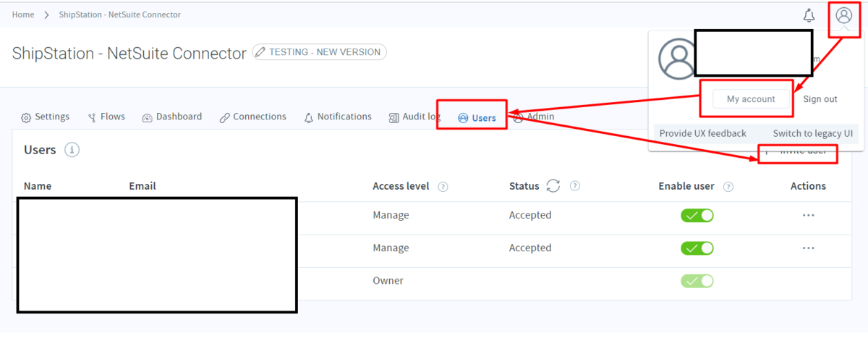Switch to the Flows tab
Screen dimensions: 868x354
(x=106, y=117)
